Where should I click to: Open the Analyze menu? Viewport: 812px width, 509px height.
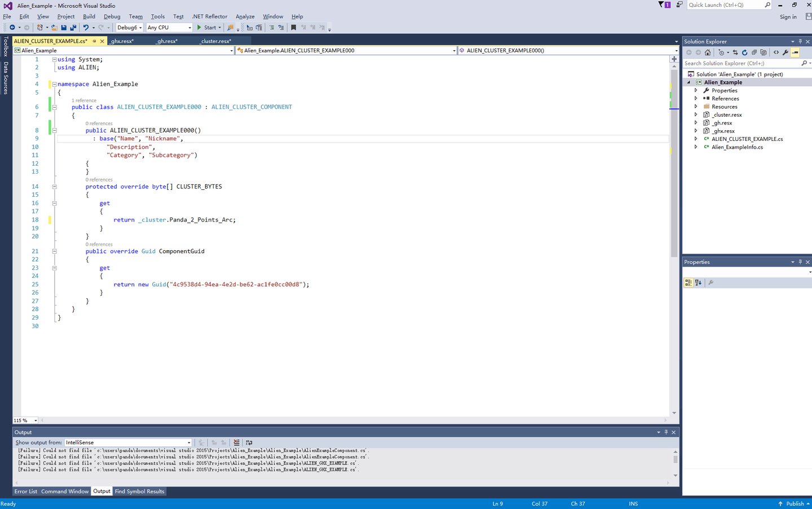(x=245, y=16)
